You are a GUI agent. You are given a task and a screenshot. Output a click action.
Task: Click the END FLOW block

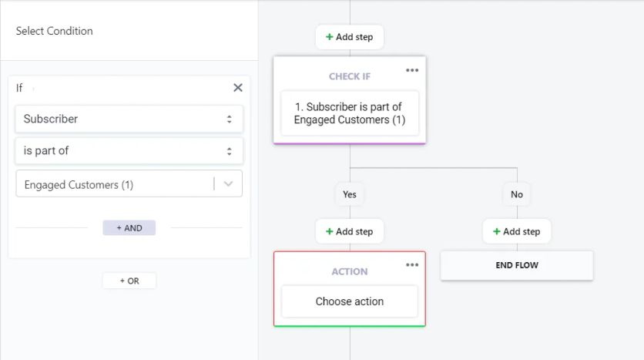point(516,265)
